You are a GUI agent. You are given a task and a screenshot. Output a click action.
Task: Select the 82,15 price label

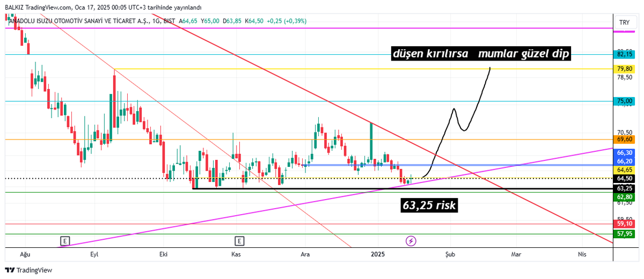click(624, 54)
